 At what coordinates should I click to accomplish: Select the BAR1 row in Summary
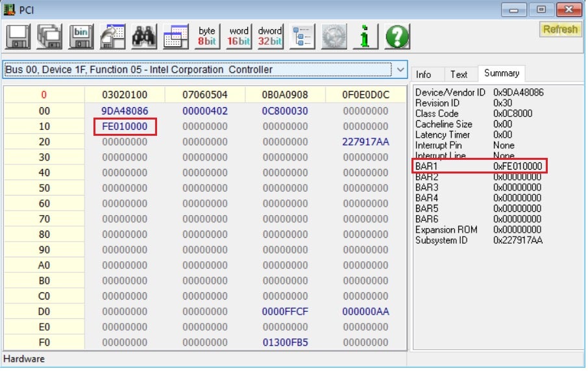point(480,166)
